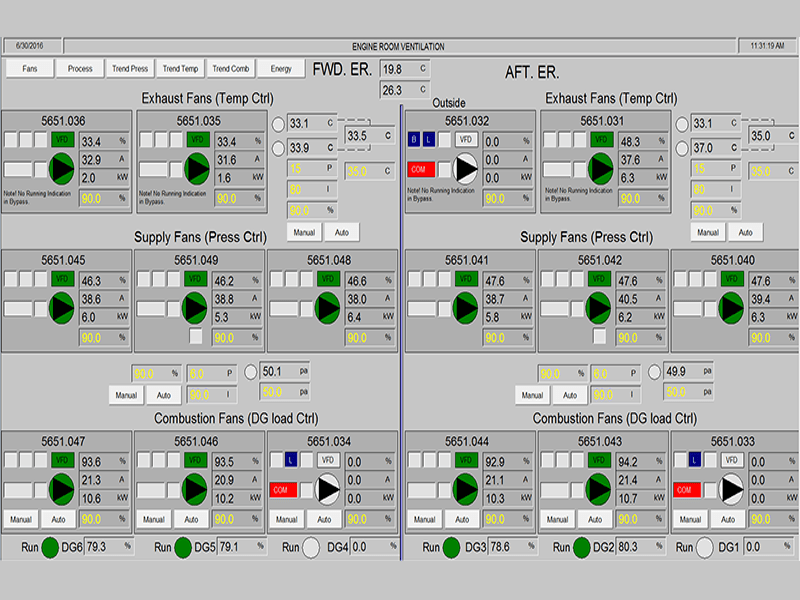This screenshot has width=800, height=600.
Task: Click fan 5651.031 running symbol
Action: point(601,169)
